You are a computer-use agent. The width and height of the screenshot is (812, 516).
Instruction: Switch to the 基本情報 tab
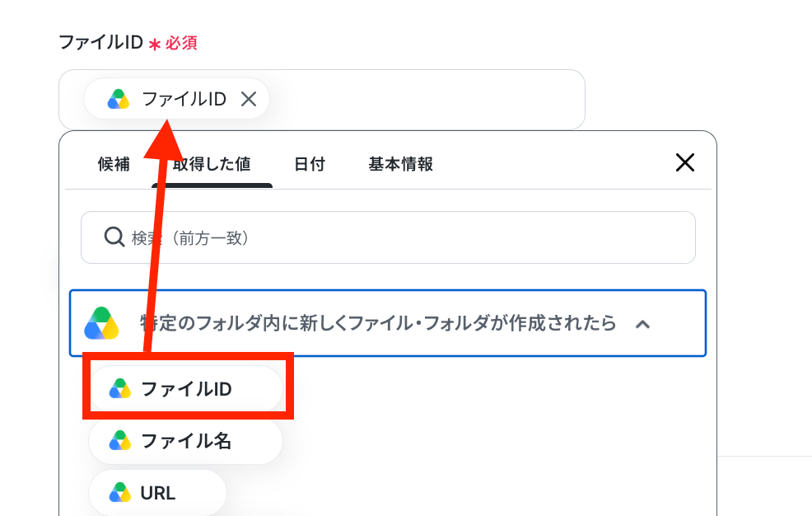pyautogui.click(x=401, y=164)
